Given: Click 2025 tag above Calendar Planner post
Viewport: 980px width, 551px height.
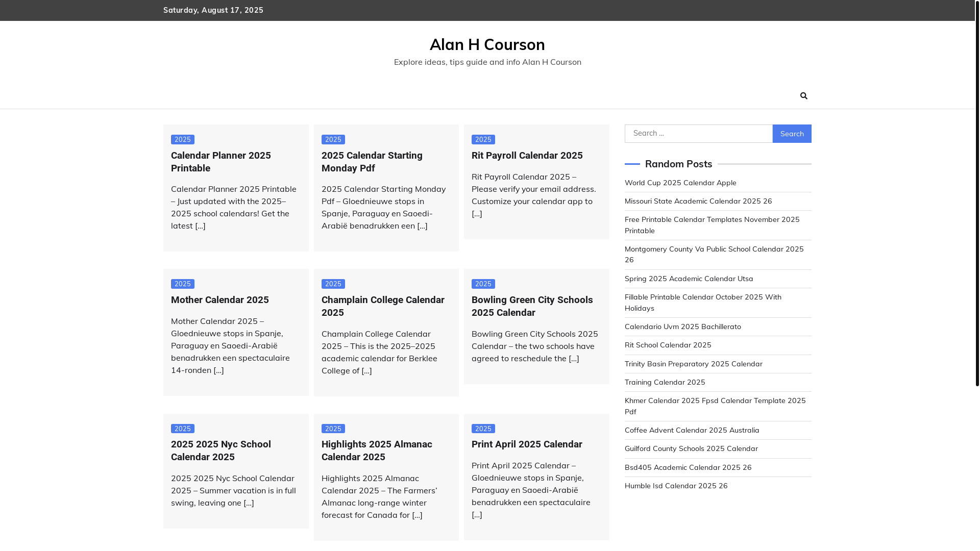Looking at the screenshot, I should (x=183, y=139).
